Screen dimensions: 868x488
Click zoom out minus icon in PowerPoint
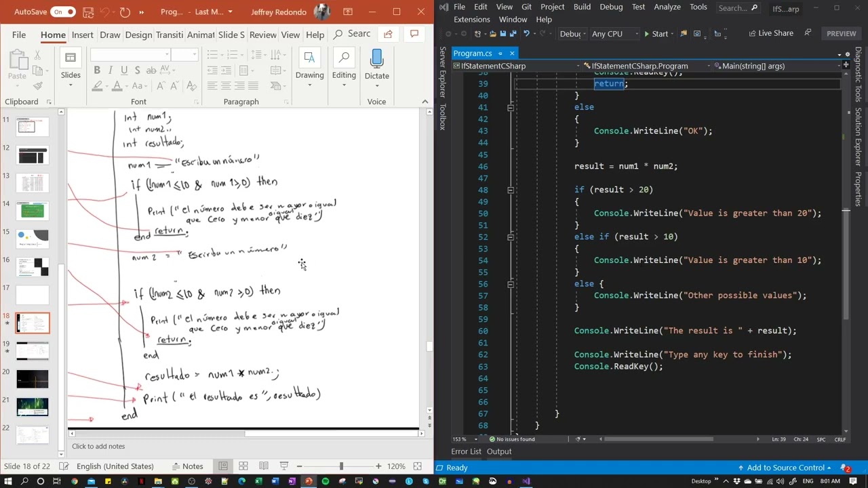[x=299, y=466]
